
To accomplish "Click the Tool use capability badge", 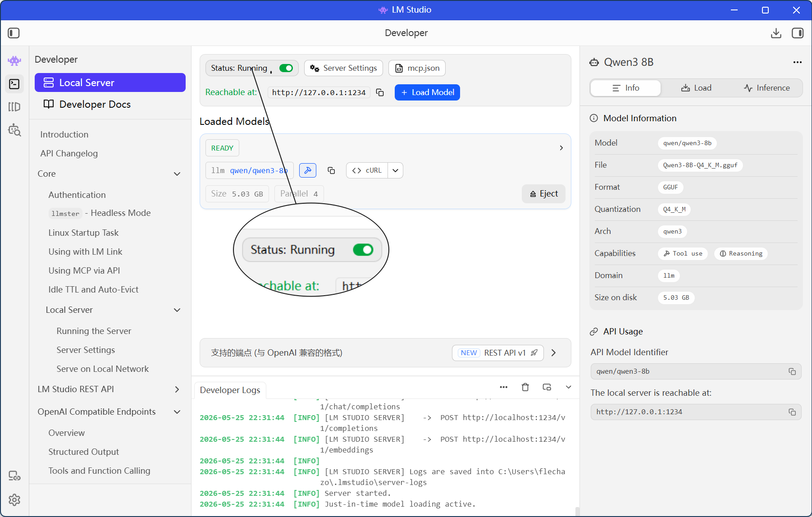I will (683, 253).
